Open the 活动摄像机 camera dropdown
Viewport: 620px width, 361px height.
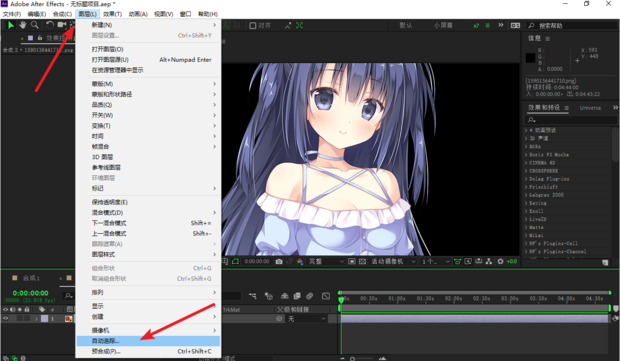click(393, 261)
